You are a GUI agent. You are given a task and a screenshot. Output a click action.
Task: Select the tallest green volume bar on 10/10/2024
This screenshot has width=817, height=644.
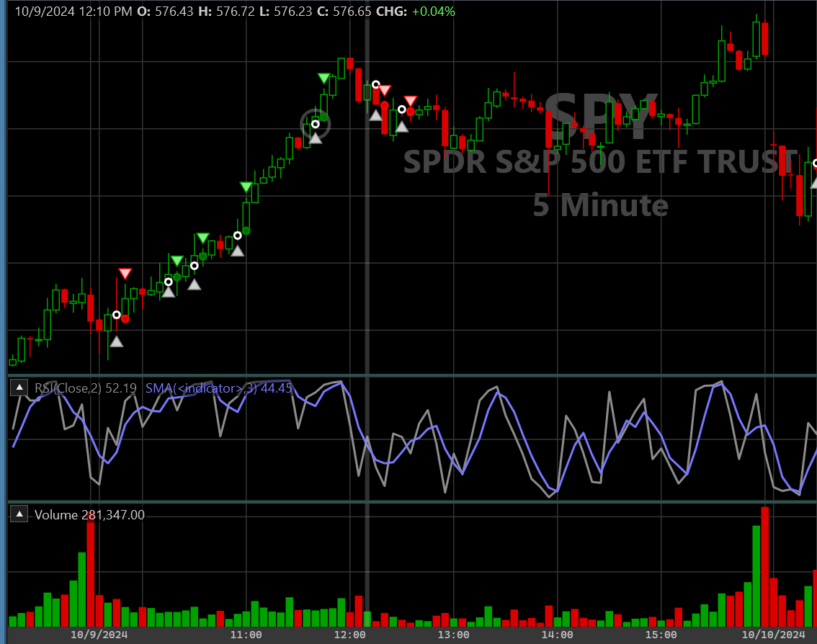(x=756, y=575)
